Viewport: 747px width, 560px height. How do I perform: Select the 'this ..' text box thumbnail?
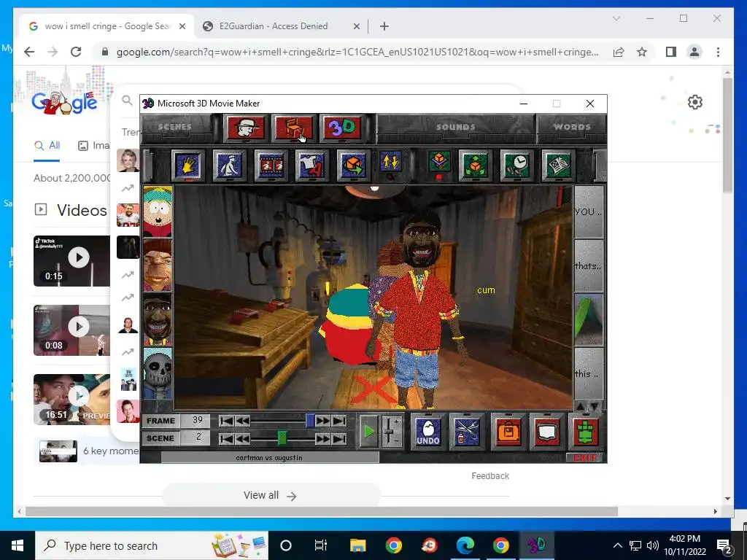click(x=589, y=373)
